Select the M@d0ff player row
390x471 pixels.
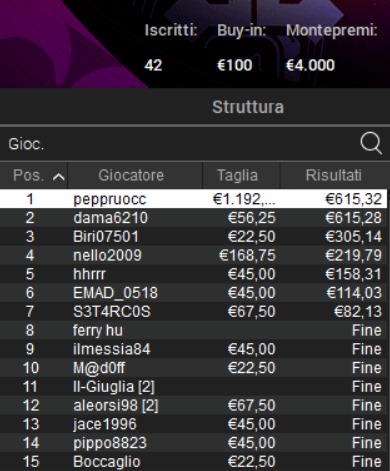(x=194, y=368)
